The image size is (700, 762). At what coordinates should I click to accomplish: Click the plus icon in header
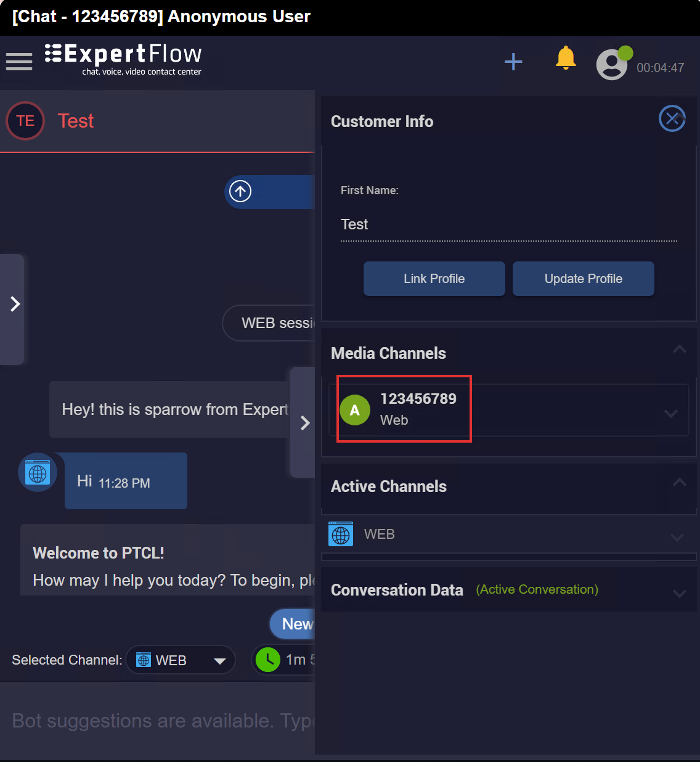(x=513, y=62)
